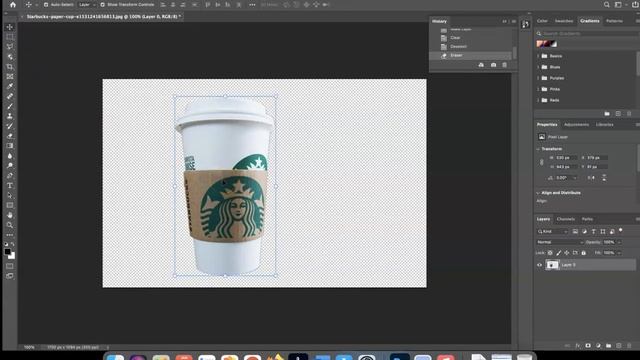This screenshot has height=360, width=640.
Task: Select the History Brush tool
Action: tap(10, 126)
